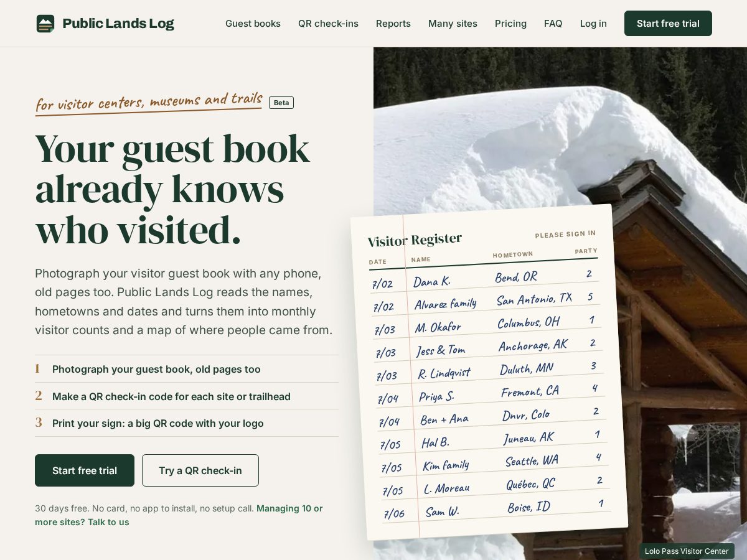Image resolution: width=747 pixels, height=560 pixels.
Task: Click Hal B. name in register
Action: (x=435, y=442)
